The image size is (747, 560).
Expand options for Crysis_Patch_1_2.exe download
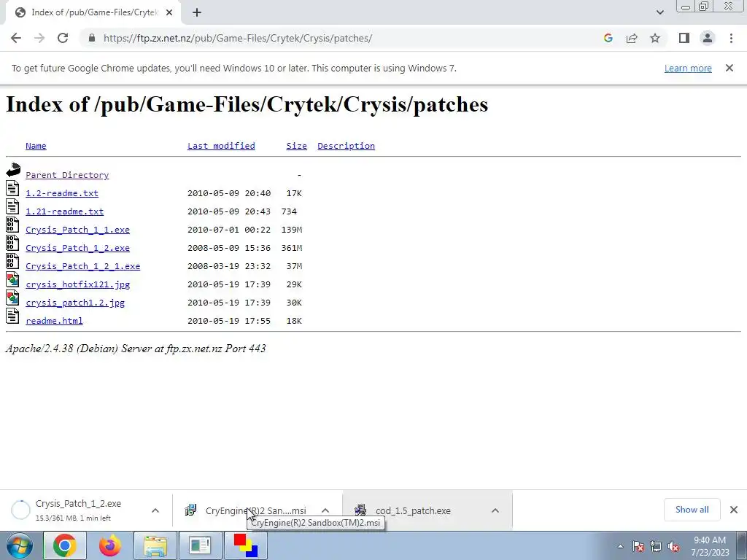tap(155, 510)
